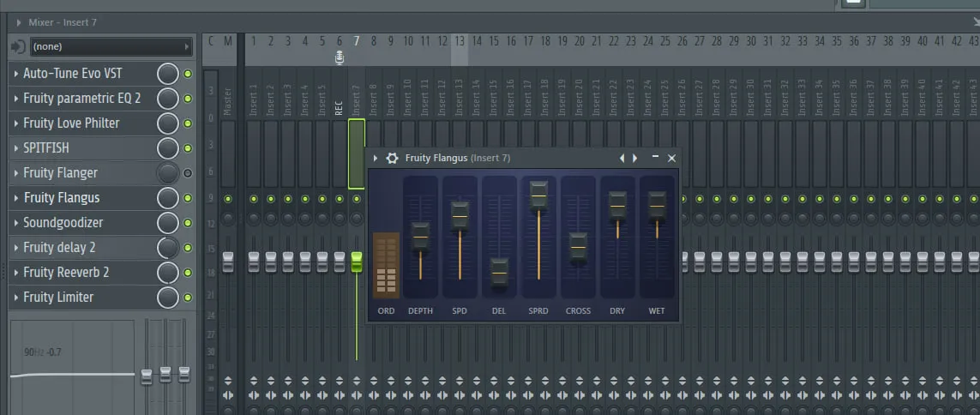Select mixer track 7 header
980x415 pixels.
tap(357, 41)
